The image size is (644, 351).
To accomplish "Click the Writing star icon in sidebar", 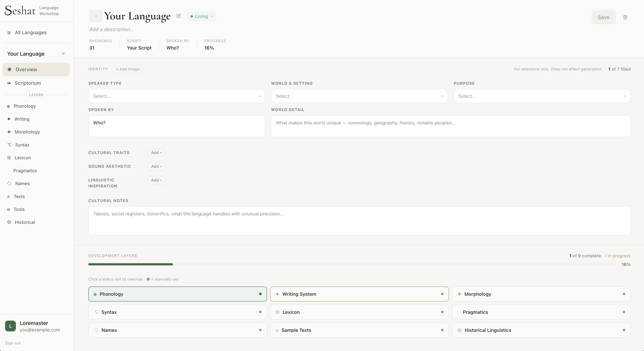I will (9, 119).
